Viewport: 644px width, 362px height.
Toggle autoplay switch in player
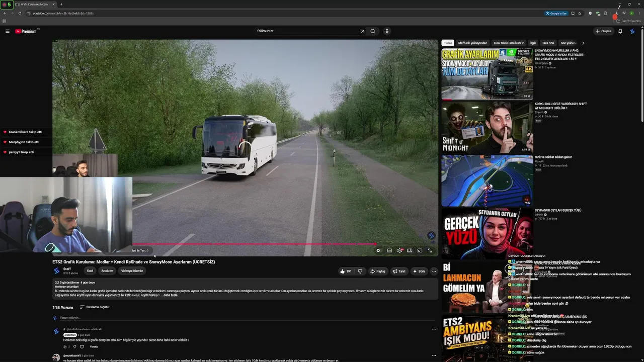coord(378,250)
